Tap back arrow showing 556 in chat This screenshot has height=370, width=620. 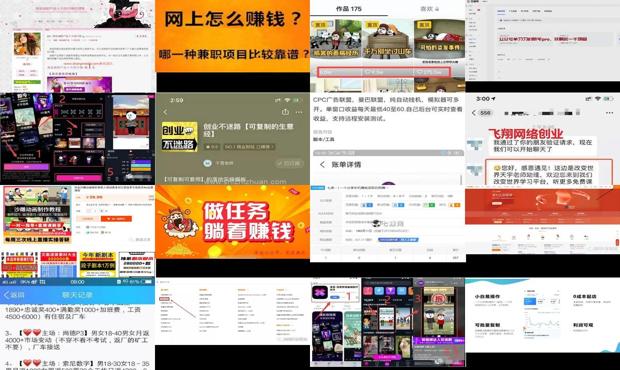click(x=481, y=113)
